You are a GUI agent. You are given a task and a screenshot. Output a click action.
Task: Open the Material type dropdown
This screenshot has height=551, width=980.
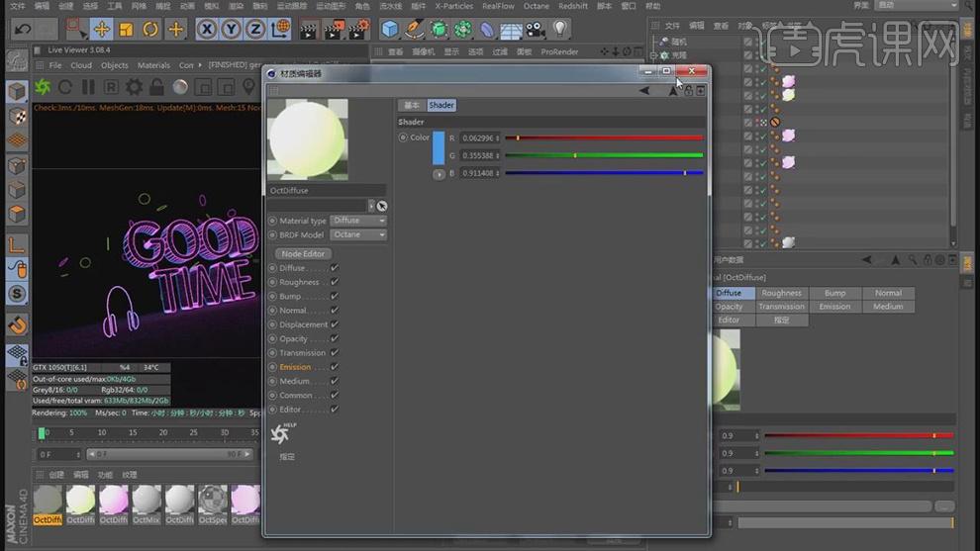click(x=358, y=221)
